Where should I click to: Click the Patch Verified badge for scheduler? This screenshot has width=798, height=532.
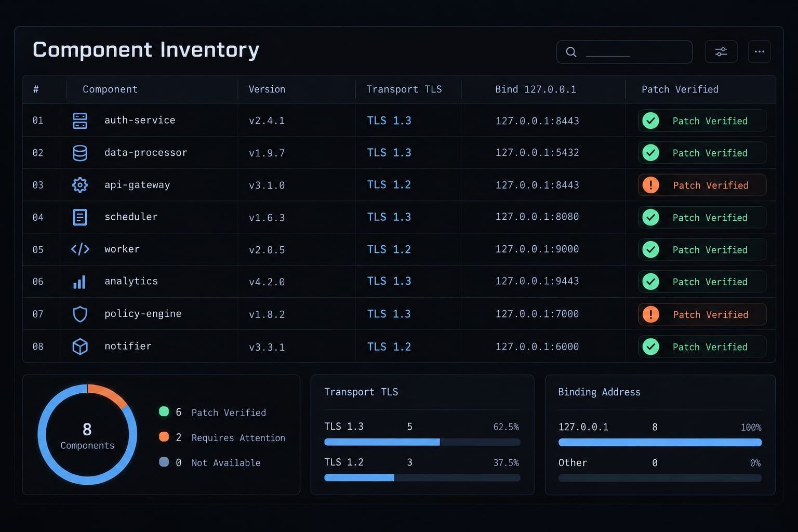coord(702,217)
